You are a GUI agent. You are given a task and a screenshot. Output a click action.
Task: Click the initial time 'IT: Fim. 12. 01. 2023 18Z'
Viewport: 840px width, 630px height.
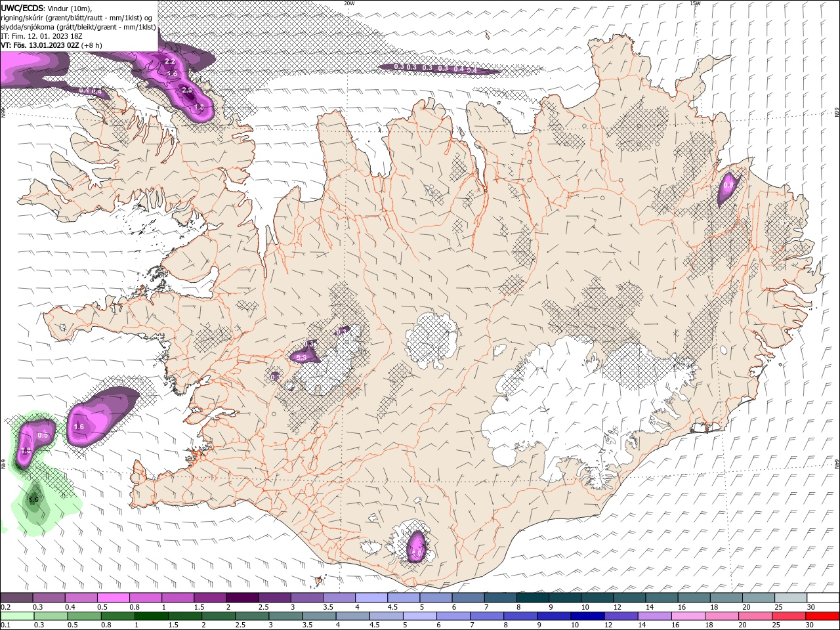(x=43, y=36)
